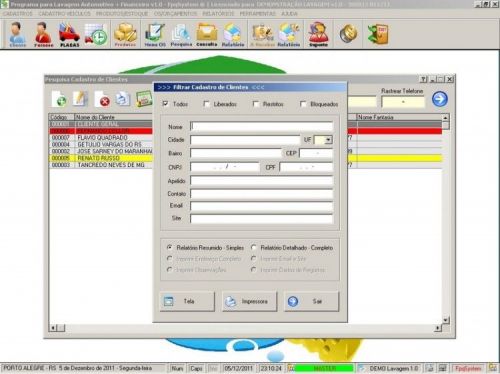Click the Site input field
This screenshot has height=374, width=500.
pyautogui.click(x=262, y=219)
